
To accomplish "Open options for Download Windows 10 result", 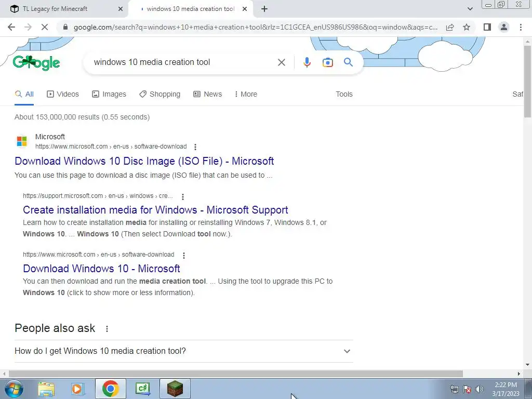I will [183, 256].
